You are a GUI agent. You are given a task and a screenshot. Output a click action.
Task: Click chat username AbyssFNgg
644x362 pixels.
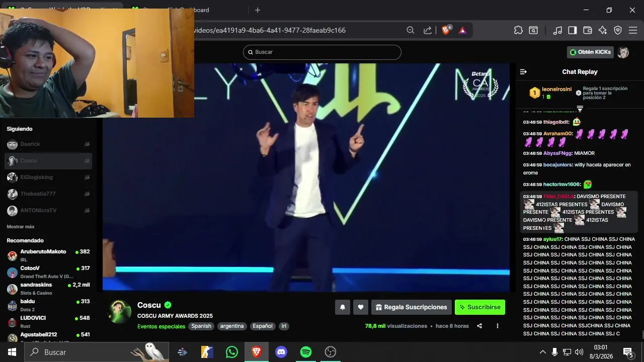click(557, 153)
